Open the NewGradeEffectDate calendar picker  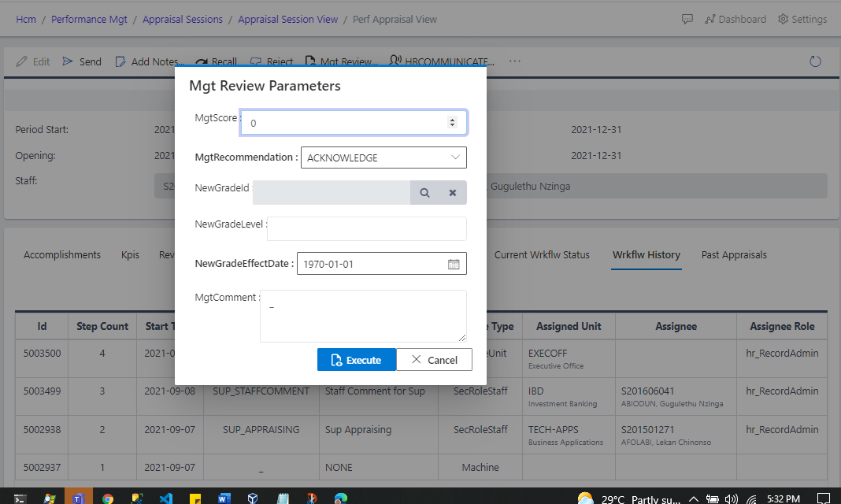(x=454, y=264)
